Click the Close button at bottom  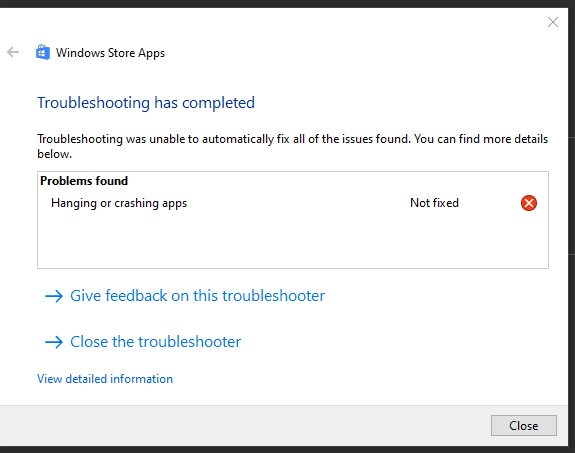tap(524, 425)
